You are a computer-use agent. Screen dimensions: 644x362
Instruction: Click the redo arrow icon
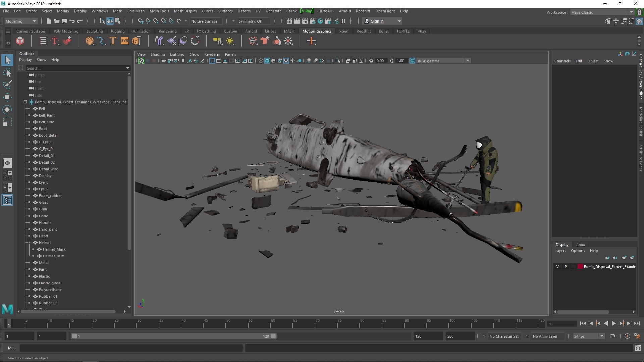[80, 21]
